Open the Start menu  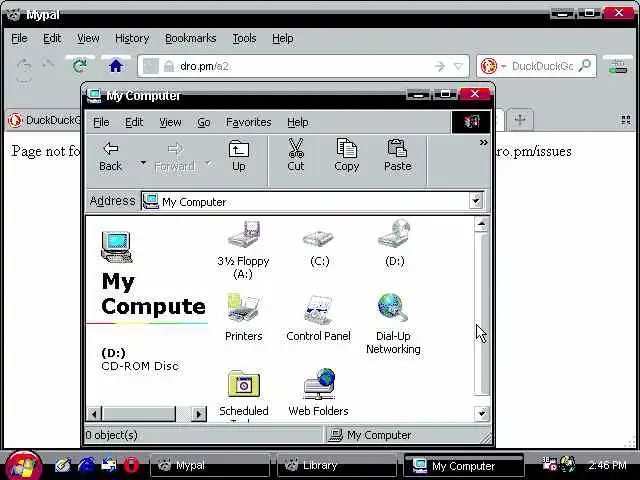pos(23,465)
